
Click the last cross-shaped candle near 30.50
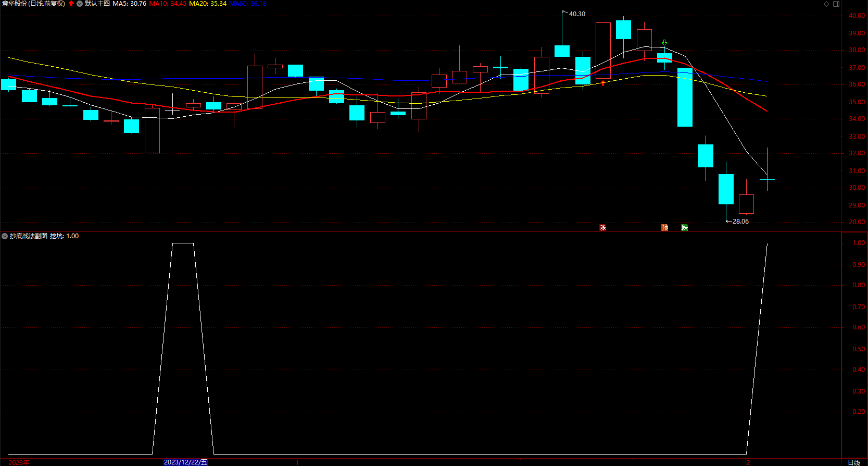[767, 179]
